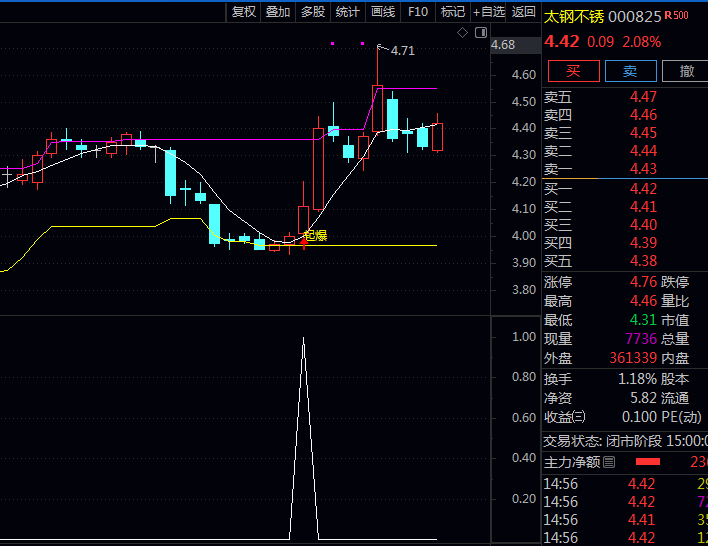Select the 卖四 price 4.46
The height and width of the screenshot is (546, 708).
click(x=643, y=115)
